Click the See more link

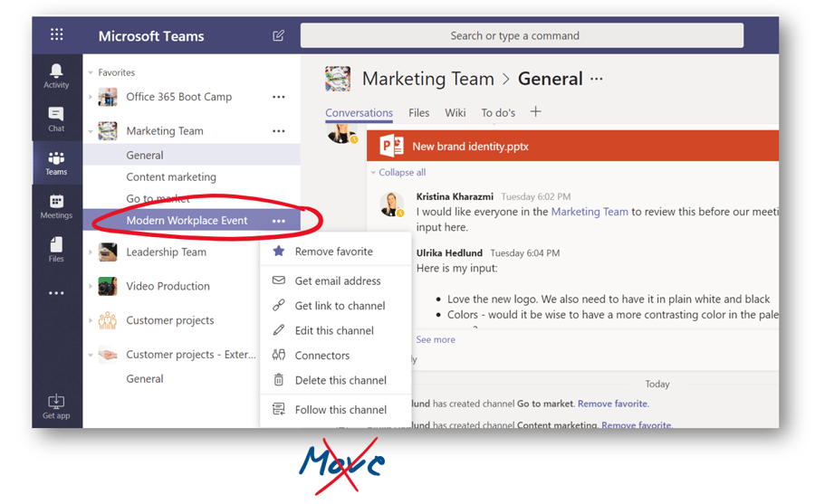click(x=436, y=340)
